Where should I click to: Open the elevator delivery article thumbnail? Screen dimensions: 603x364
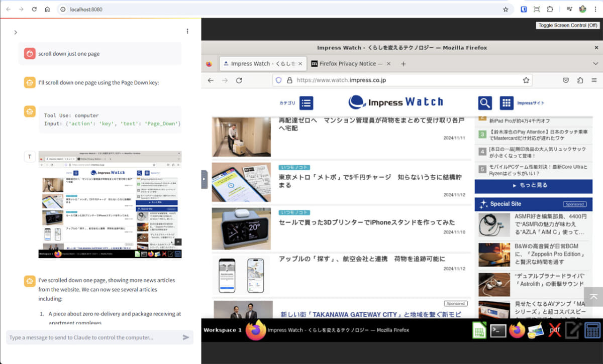[242, 137]
